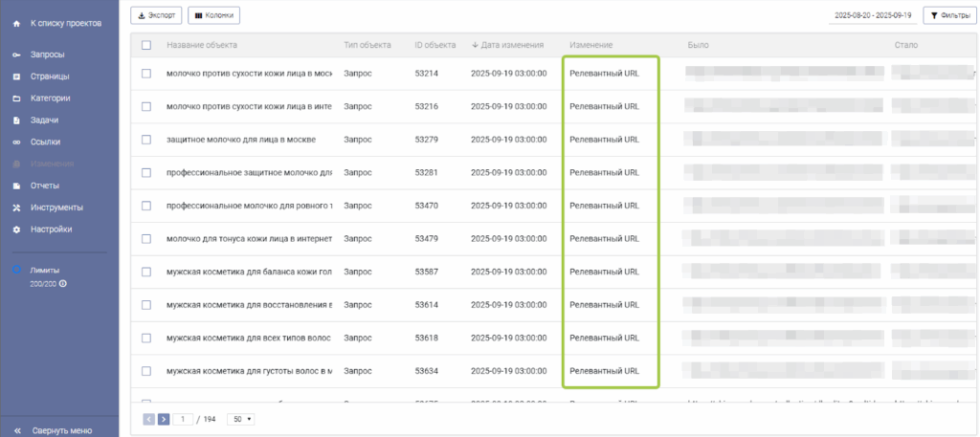
Task: Go to Отчеты in the sidebar menu
Action: [x=45, y=186]
